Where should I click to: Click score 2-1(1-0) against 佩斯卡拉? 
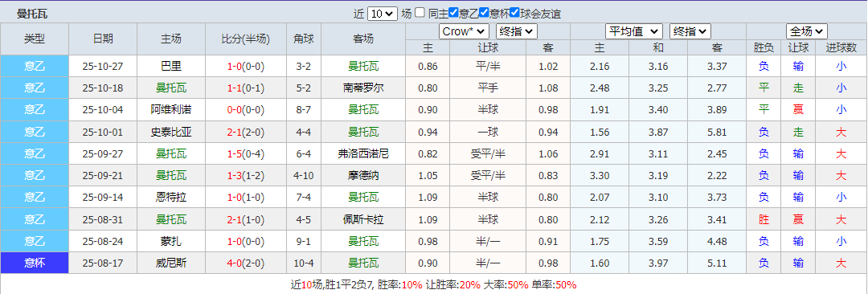click(x=246, y=220)
